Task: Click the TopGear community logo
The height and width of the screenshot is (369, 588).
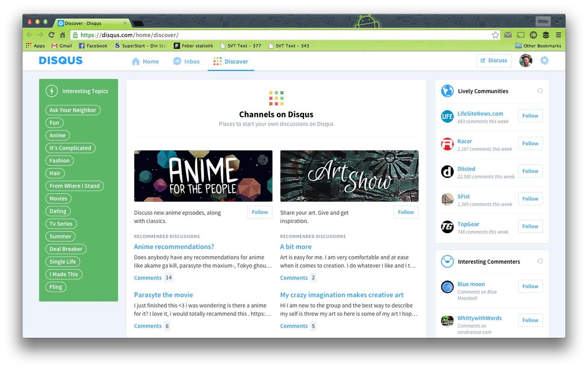Action: pos(447,227)
